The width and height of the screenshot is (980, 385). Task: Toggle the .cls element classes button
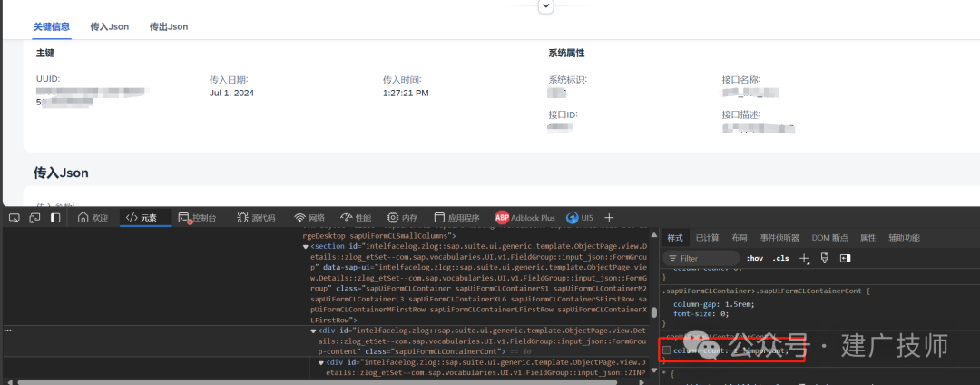coord(780,258)
